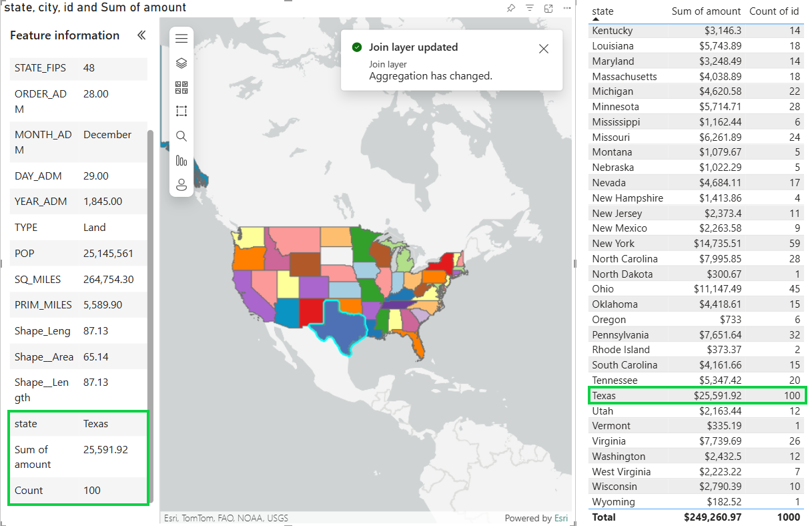812x526 pixels.
Task: Open the filters icon on the visual
Action: coord(530,7)
